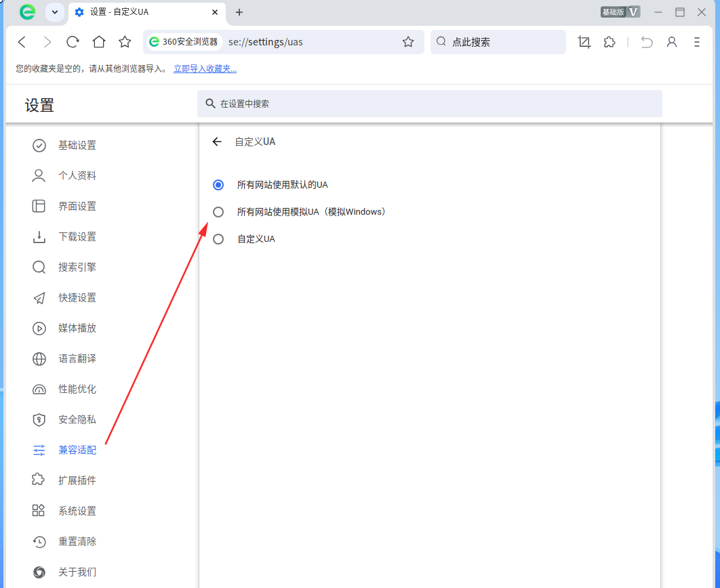Open the extensions puzzle icon in toolbar
This screenshot has width=720, height=588.
pyautogui.click(x=609, y=42)
